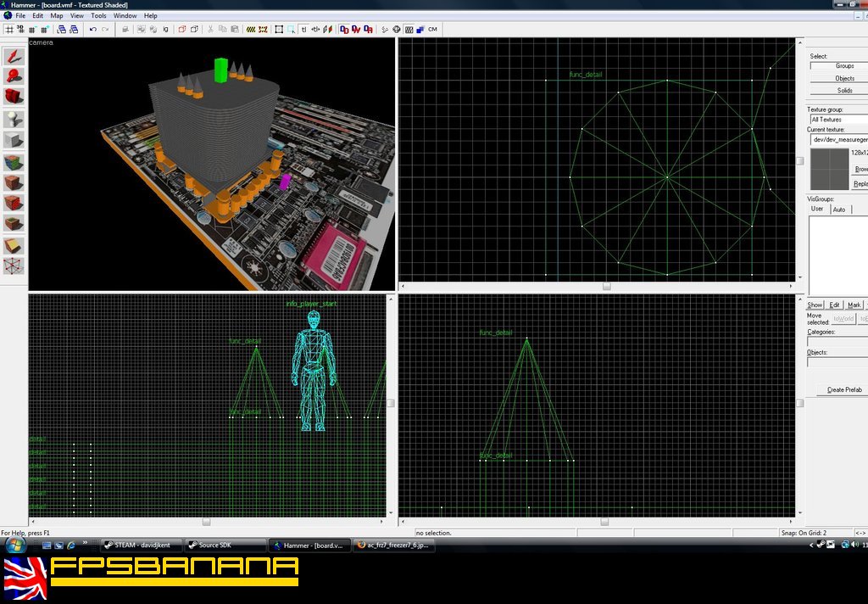Select the Apply Decals tool
The width and height of the screenshot is (868, 604).
coord(14,203)
